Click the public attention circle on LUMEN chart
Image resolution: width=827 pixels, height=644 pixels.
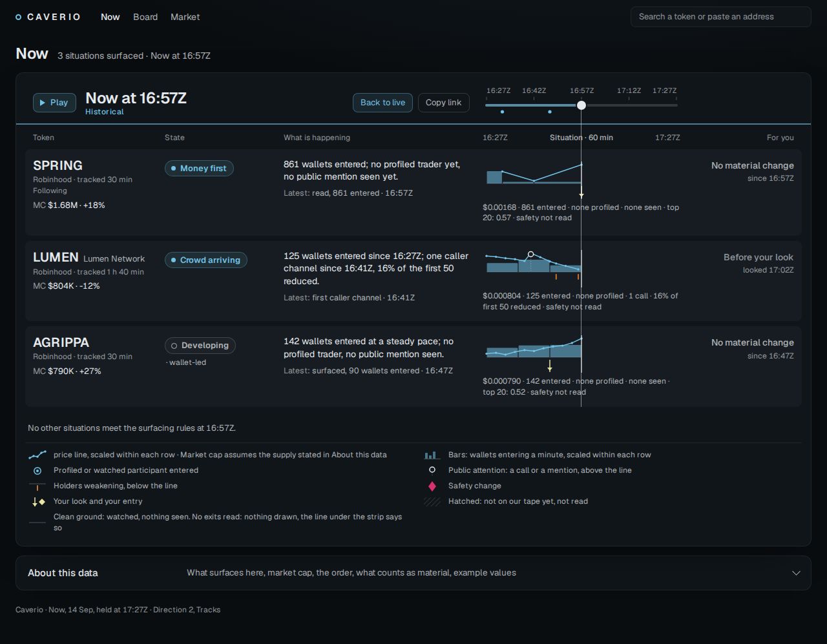pyautogui.click(x=530, y=254)
